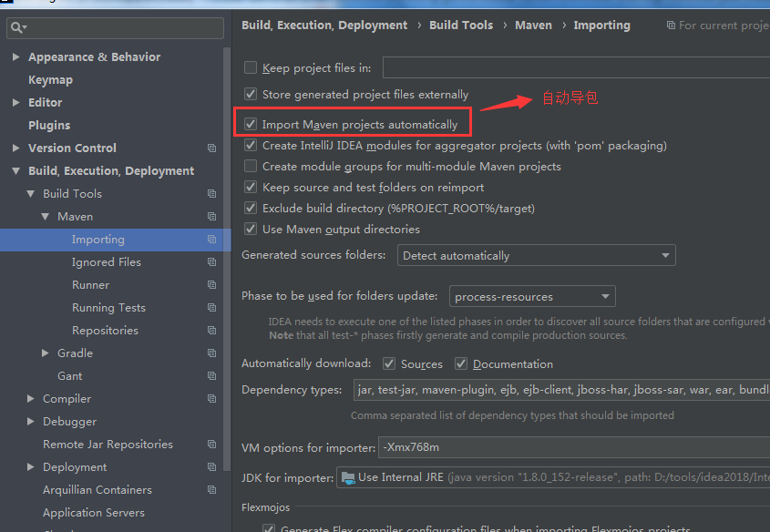Click per-project icon beside Importing
This screenshot has width=770, height=532.
pyautogui.click(x=211, y=239)
